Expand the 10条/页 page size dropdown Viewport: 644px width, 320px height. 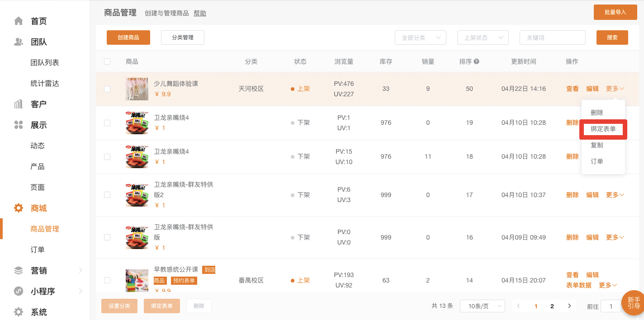[482, 306]
